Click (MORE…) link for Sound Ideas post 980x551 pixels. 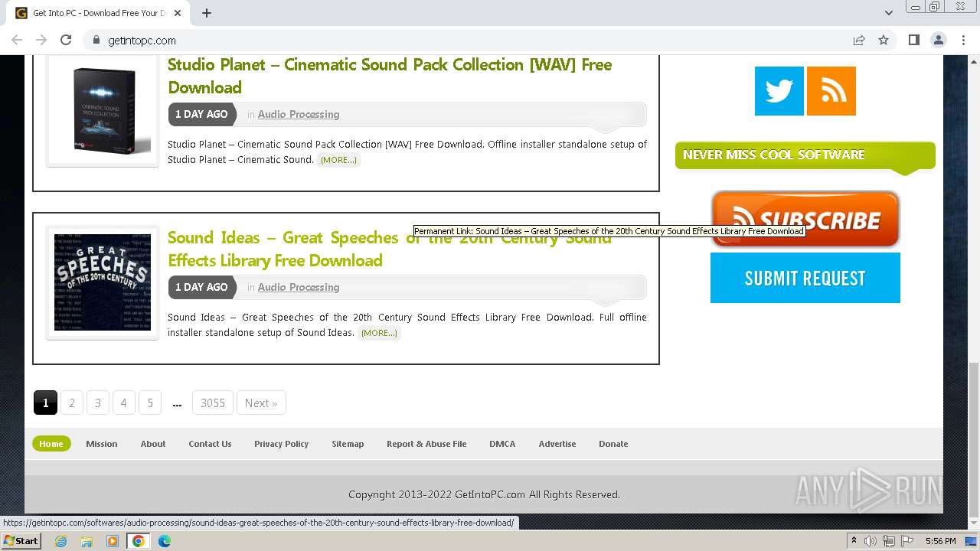tap(379, 333)
